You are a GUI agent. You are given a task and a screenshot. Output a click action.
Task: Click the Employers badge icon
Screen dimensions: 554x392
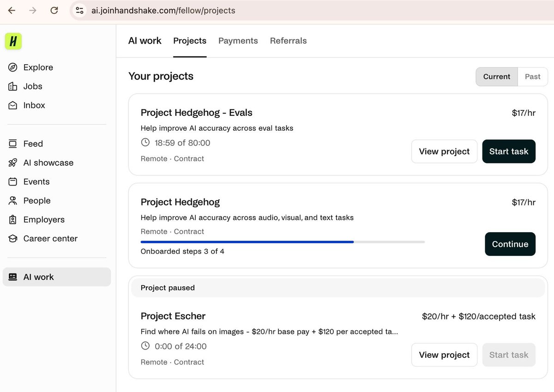coord(13,220)
